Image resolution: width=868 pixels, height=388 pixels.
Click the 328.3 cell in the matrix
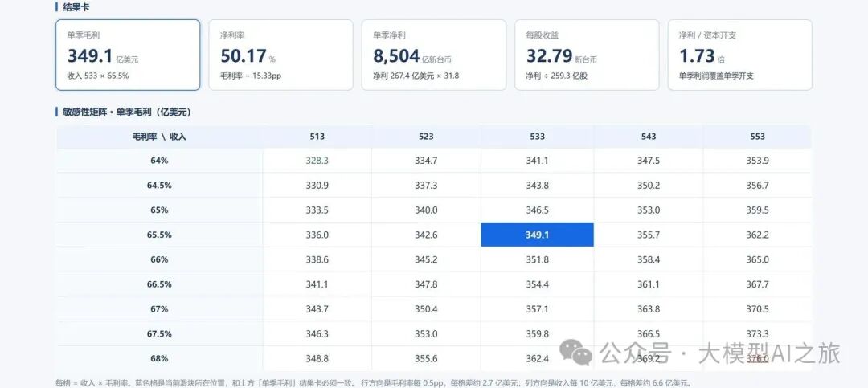(317, 161)
